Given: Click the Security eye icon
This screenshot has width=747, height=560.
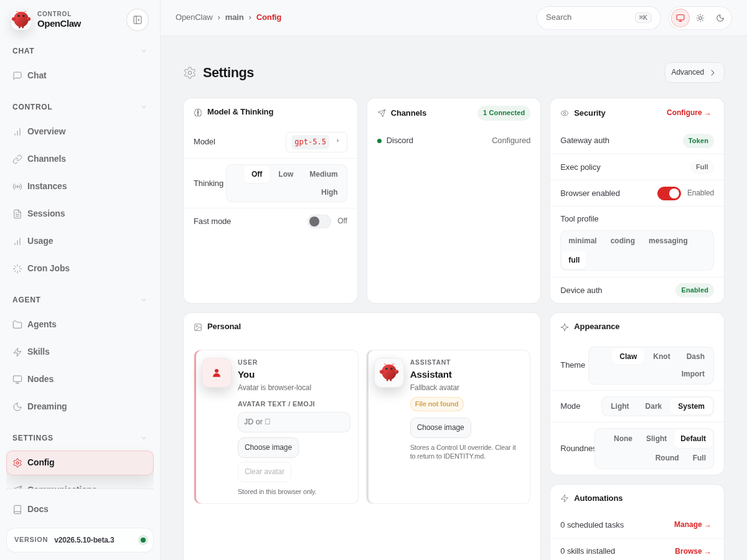Looking at the screenshot, I should click(565, 113).
